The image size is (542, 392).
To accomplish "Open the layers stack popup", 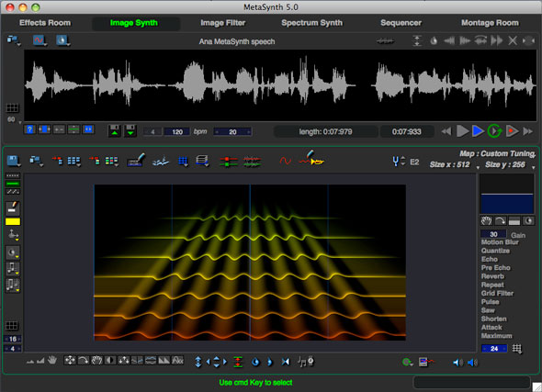I will click(202, 161).
